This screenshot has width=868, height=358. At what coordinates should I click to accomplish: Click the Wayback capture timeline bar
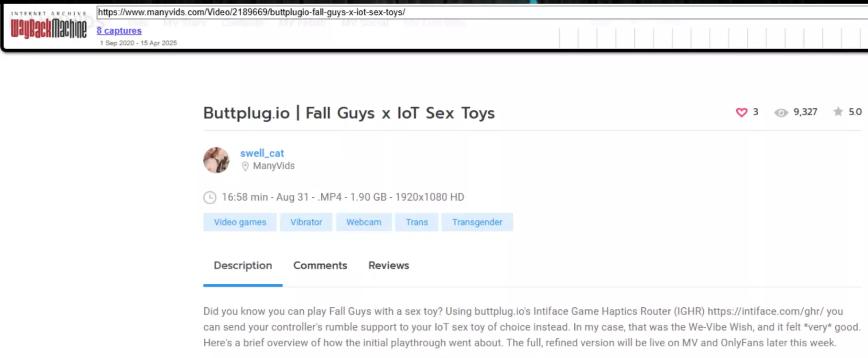pyautogui.click(x=713, y=38)
